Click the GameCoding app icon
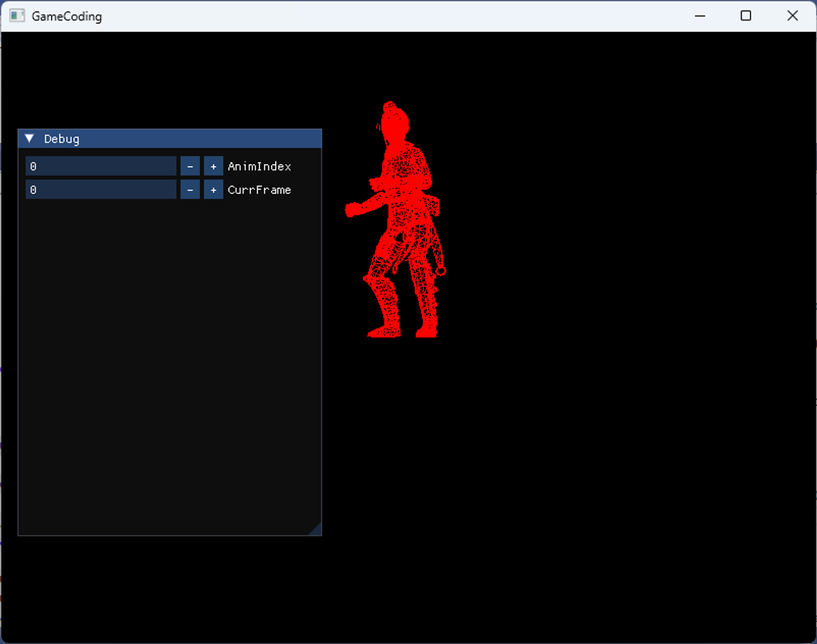This screenshot has height=644, width=817. (x=17, y=16)
